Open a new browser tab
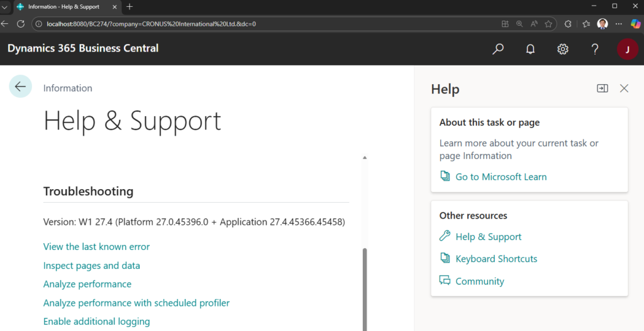Screen dimensions: 644x331 click(x=130, y=6)
